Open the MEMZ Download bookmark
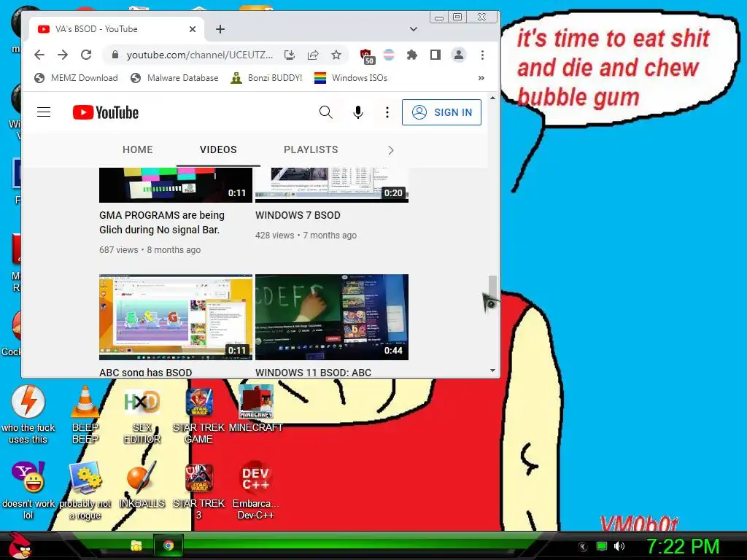 click(76, 77)
